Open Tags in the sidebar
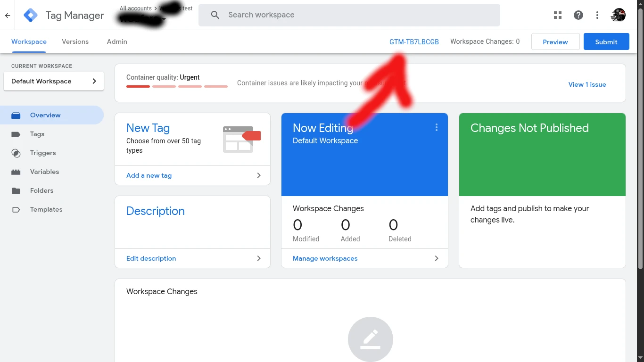This screenshot has width=644, height=362. [x=37, y=134]
